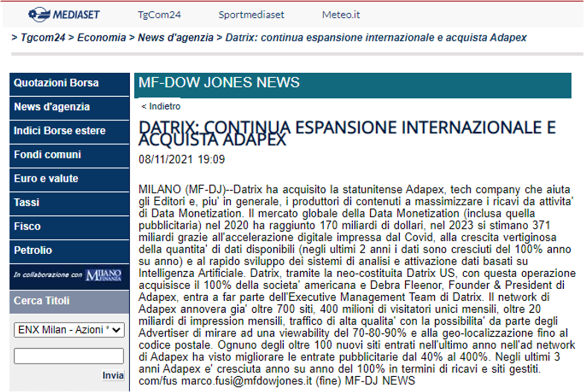Go to Meteo.it
The width and height of the screenshot is (584, 392).
(x=341, y=15)
